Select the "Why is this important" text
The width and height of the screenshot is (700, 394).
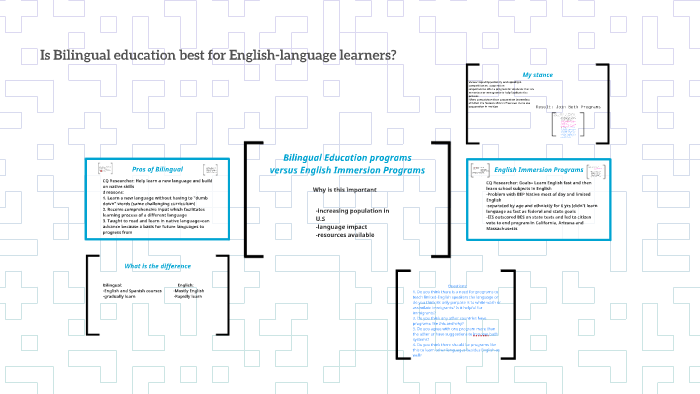(345, 190)
